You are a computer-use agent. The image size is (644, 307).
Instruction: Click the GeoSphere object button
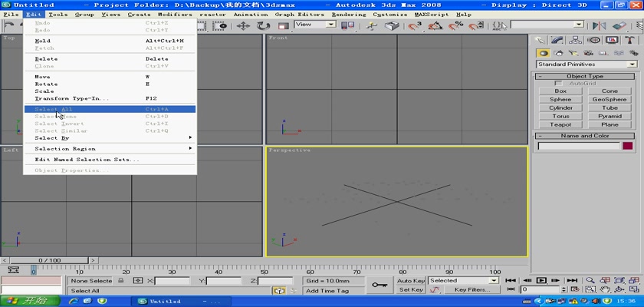(x=609, y=100)
